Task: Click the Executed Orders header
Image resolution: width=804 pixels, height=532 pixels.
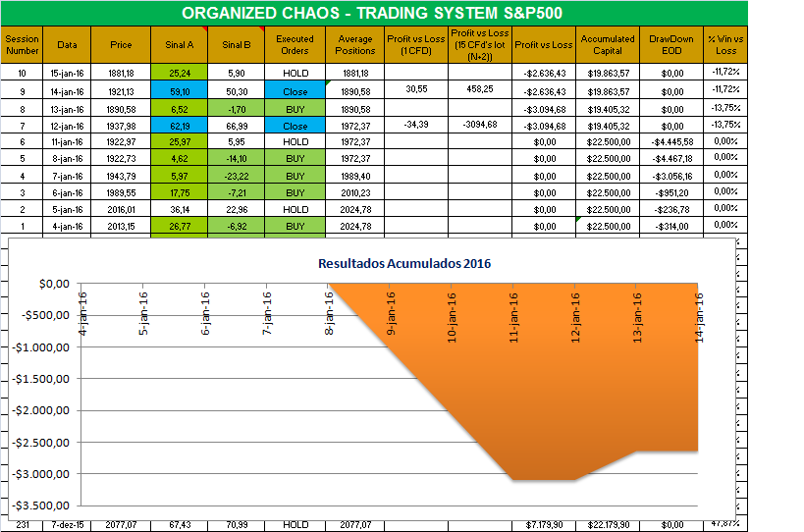Action: click(x=295, y=44)
